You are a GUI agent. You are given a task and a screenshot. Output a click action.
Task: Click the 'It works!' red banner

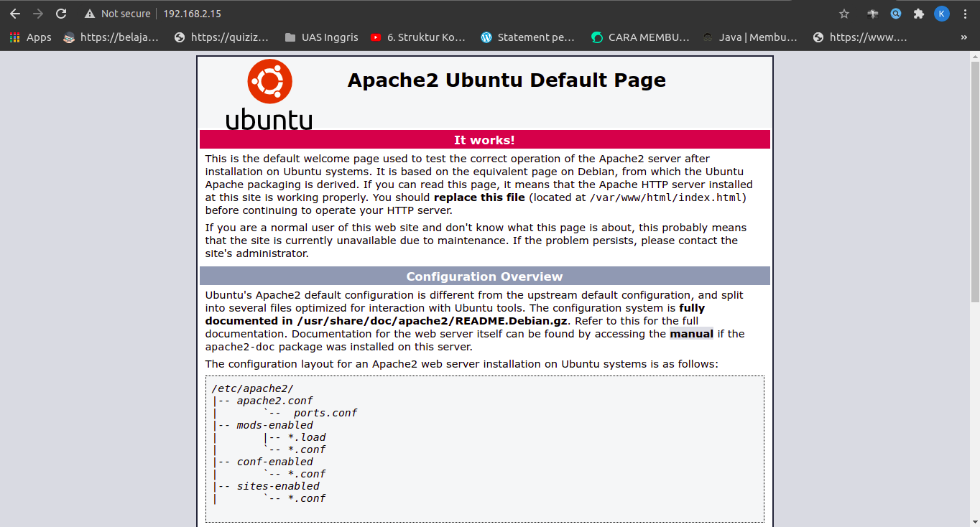(485, 139)
